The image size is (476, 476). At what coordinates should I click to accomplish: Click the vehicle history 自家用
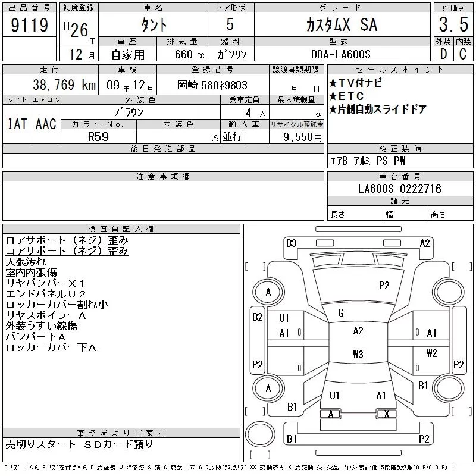click(x=128, y=55)
